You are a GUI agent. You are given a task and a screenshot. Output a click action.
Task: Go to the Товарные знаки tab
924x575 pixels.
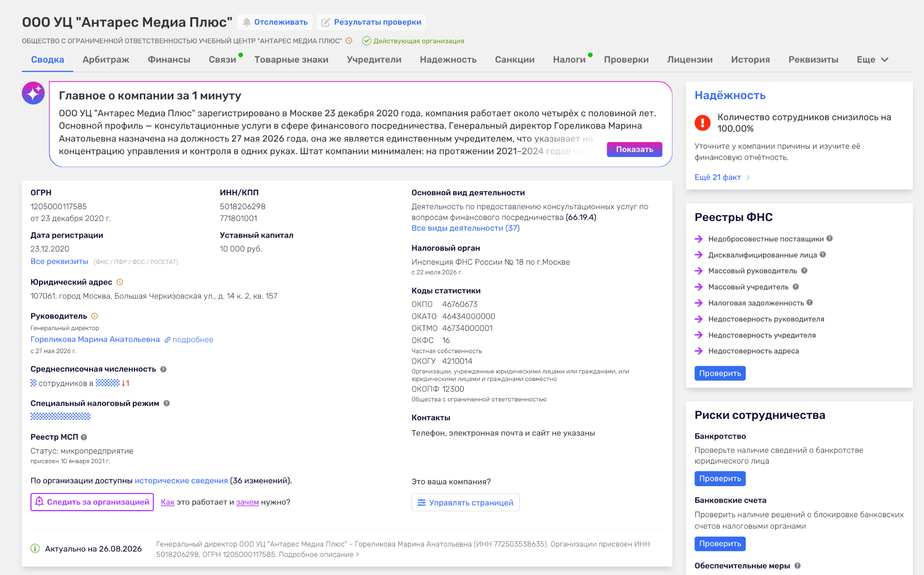point(291,60)
